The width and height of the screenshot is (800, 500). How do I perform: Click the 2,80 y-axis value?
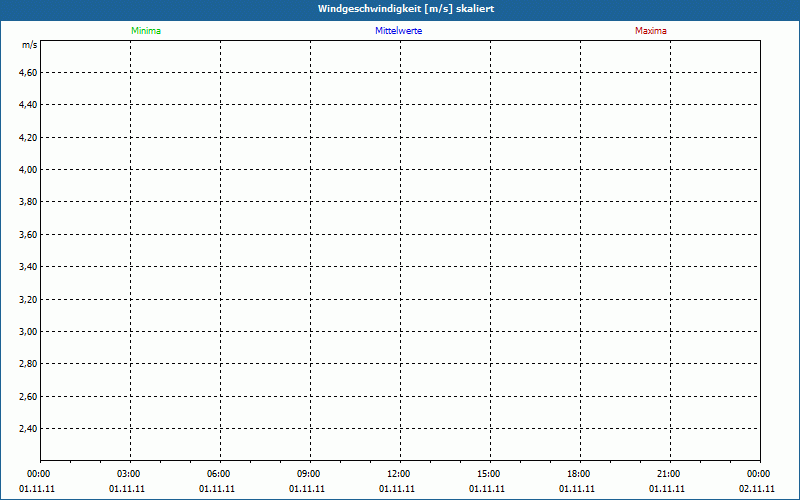click(28, 364)
